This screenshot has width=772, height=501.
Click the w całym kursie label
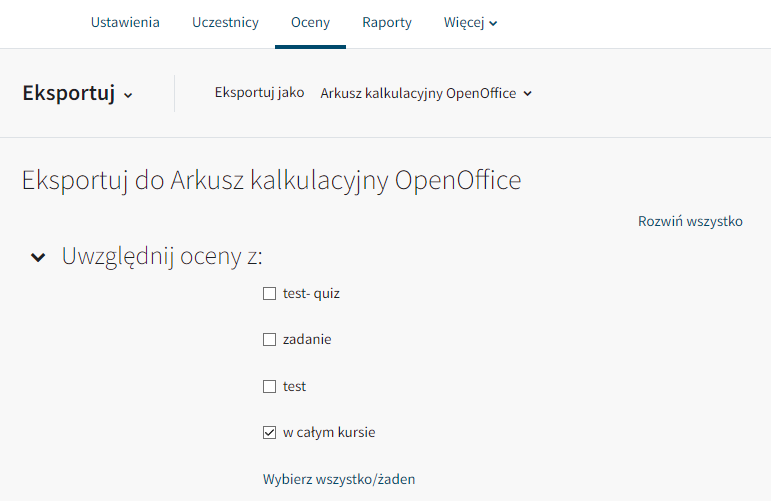(x=329, y=432)
